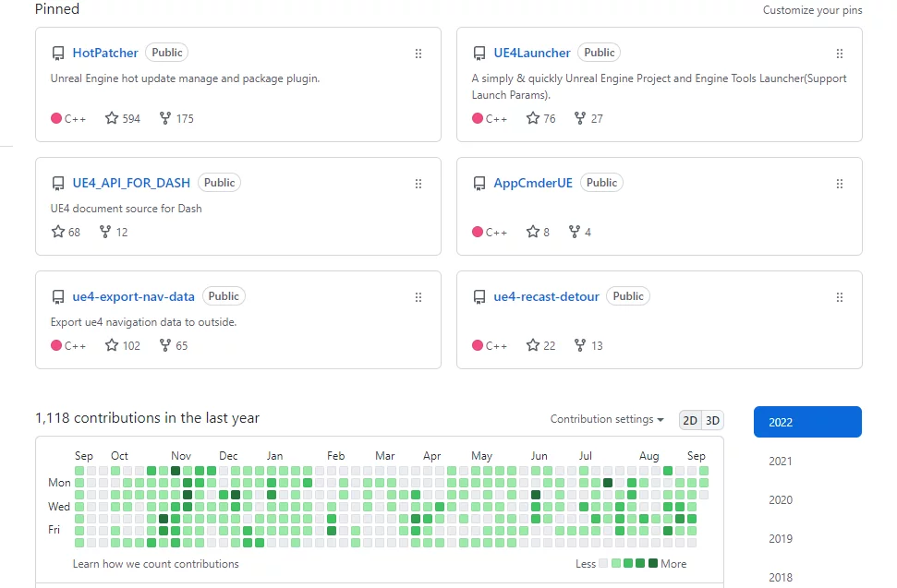
Task: Click the ue4-export-nav-data fork icon
Action: (x=165, y=345)
